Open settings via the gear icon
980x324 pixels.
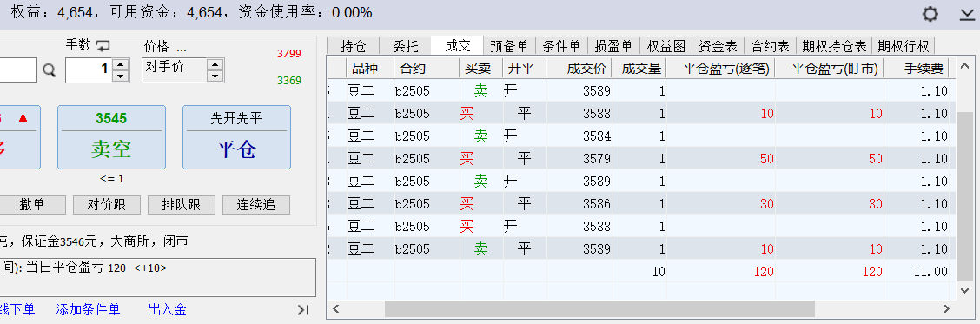[x=930, y=15]
